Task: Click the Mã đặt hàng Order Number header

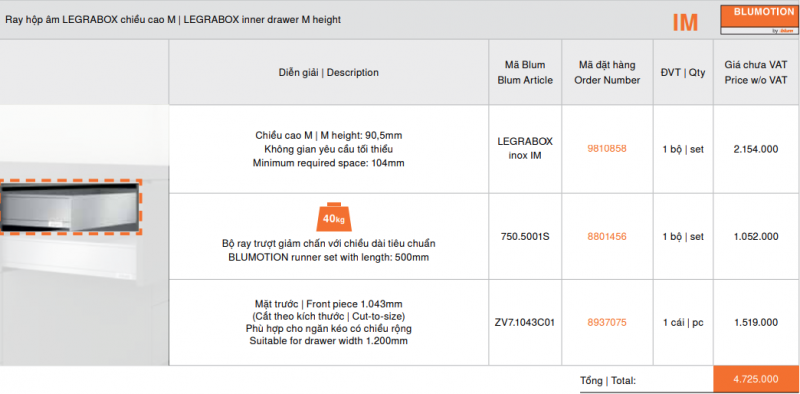Action: point(607,72)
